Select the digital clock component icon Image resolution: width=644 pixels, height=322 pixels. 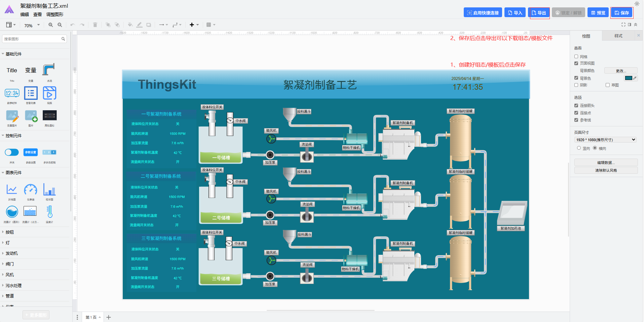pyautogui.click(x=12, y=93)
